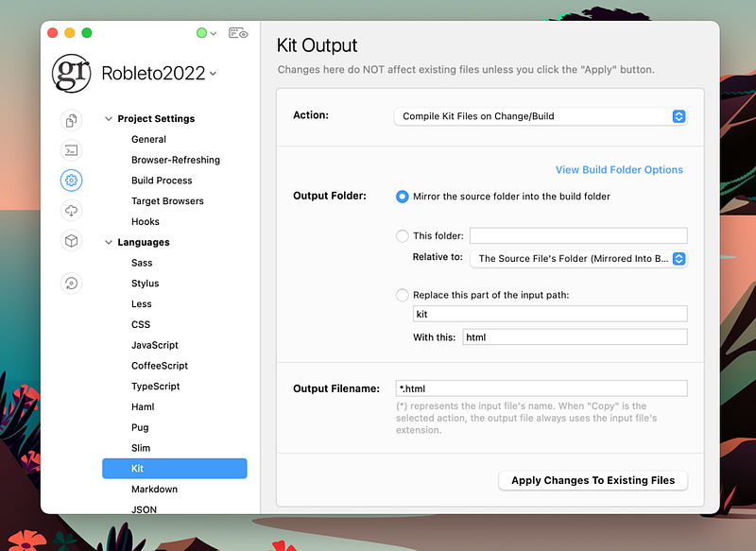Select Markdown language settings
The width and height of the screenshot is (756, 551).
154,490
